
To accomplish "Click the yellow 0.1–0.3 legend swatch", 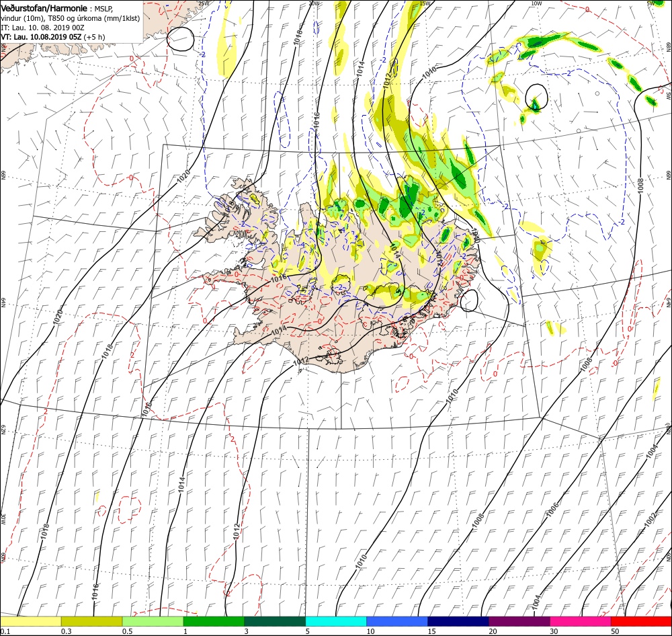I will pos(31,621).
